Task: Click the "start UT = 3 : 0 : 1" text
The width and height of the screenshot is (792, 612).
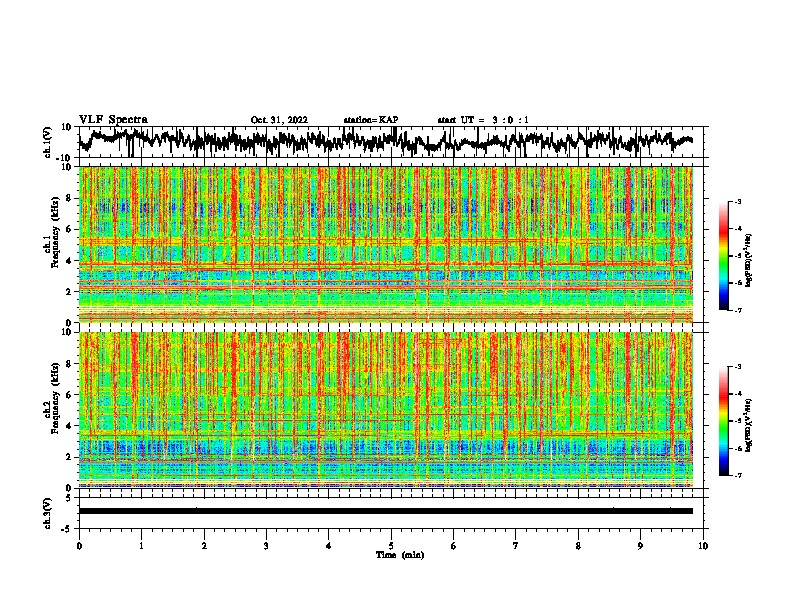Action: point(483,120)
